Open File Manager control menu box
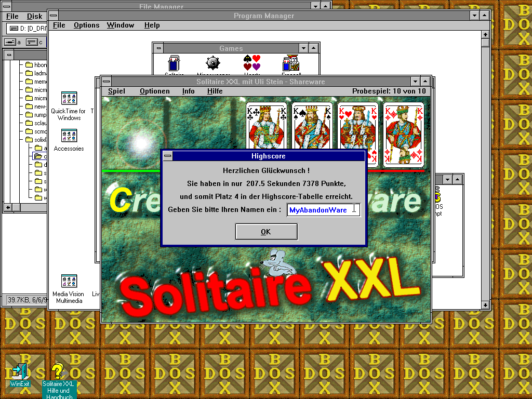Viewport: 532px width, 399px height. (x=7, y=6)
